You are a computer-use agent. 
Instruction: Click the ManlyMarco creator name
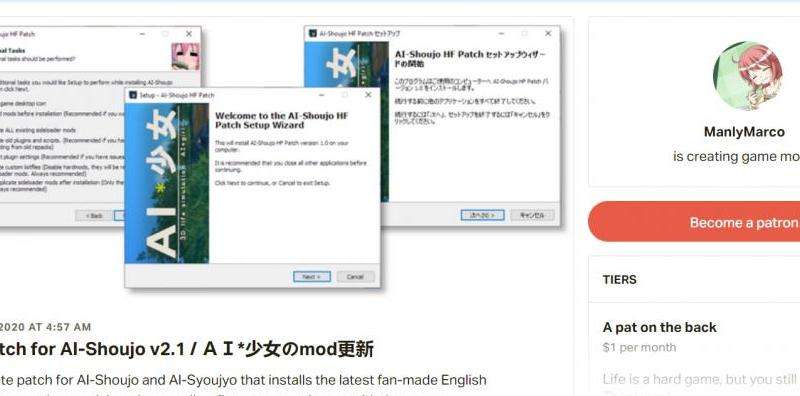[744, 132]
